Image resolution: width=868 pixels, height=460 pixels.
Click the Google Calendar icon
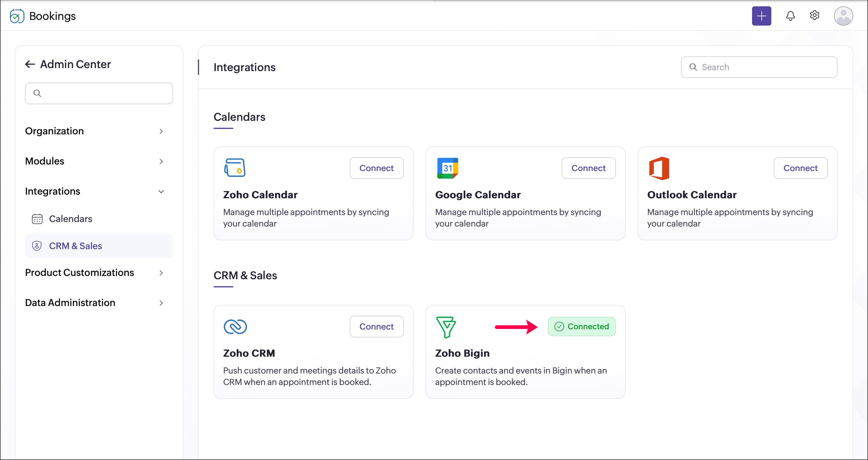point(447,168)
